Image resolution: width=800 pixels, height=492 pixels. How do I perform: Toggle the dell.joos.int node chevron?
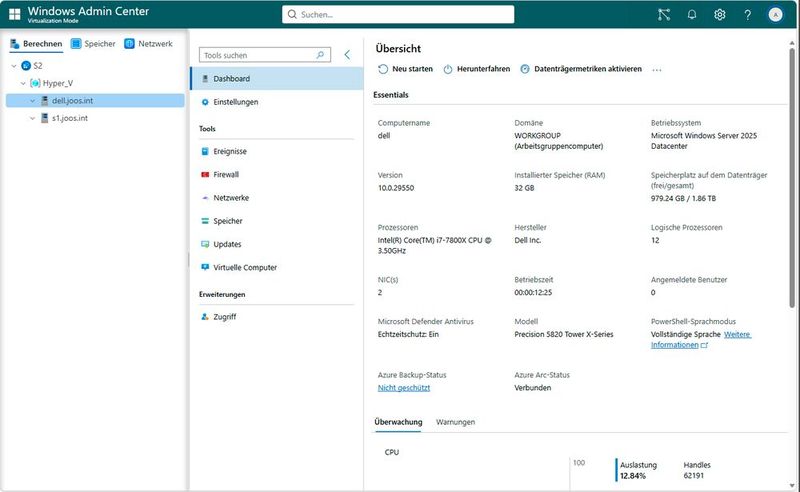(32, 101)
